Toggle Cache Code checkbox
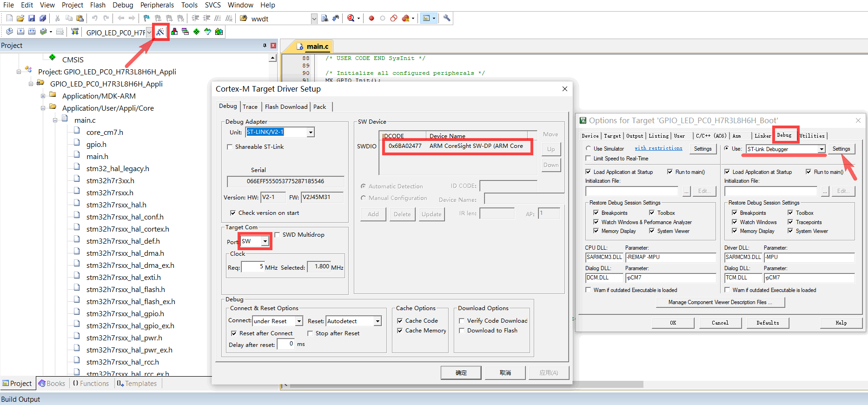 pyautogui.click(x=400, y=321)
